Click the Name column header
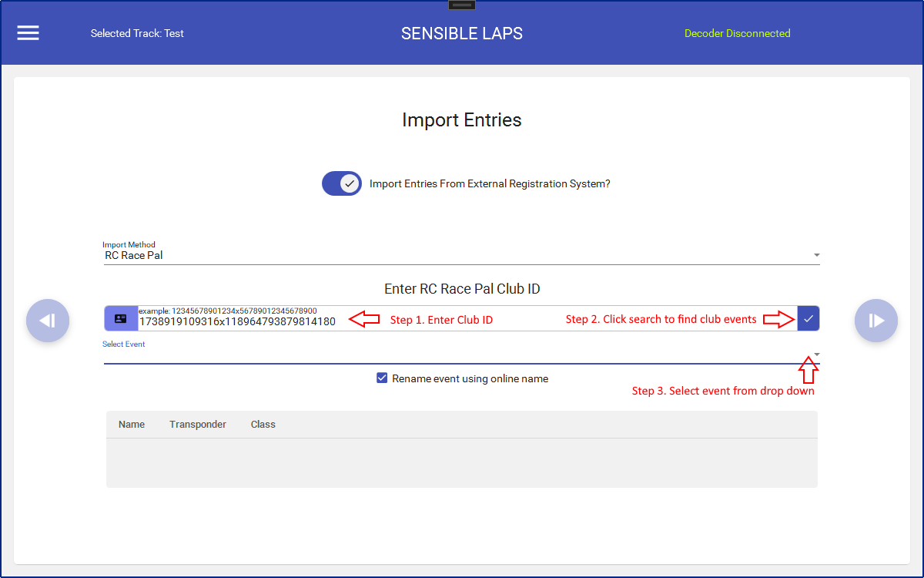Screen dimensions: 924x578 (132, 425)
